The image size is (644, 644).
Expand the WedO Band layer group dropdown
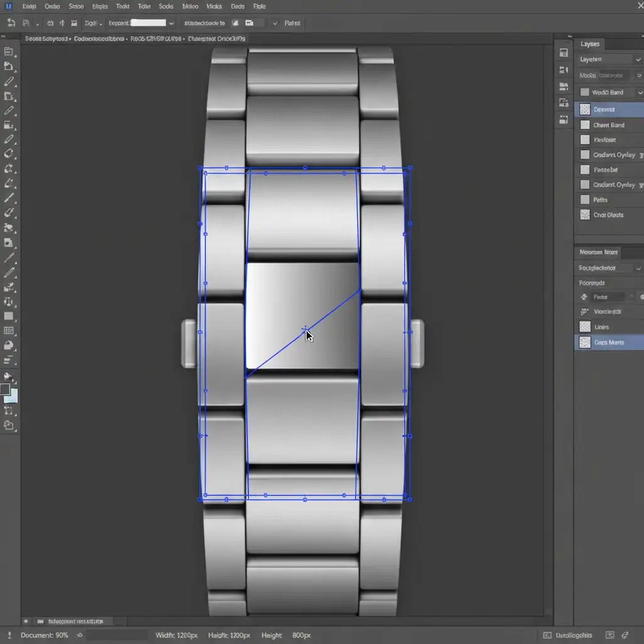(640, 92)
